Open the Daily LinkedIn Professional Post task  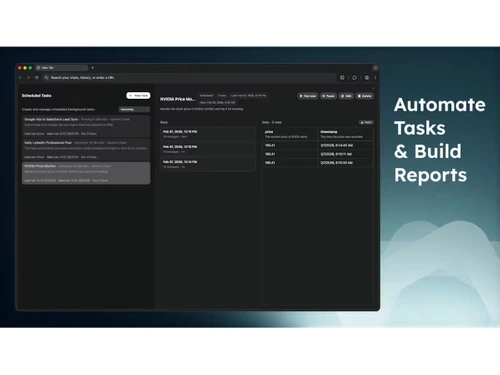[86, 149]
